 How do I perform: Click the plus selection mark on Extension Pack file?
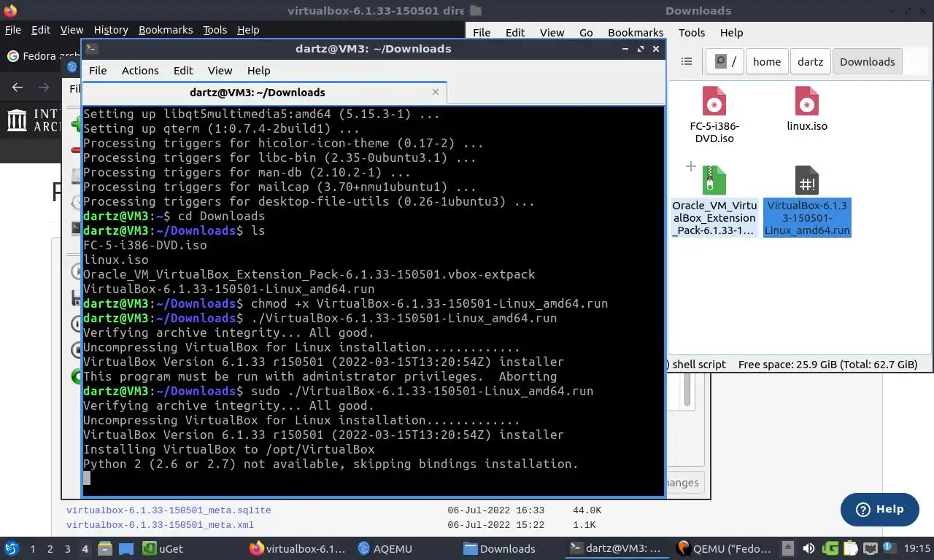tap(690, 167)
